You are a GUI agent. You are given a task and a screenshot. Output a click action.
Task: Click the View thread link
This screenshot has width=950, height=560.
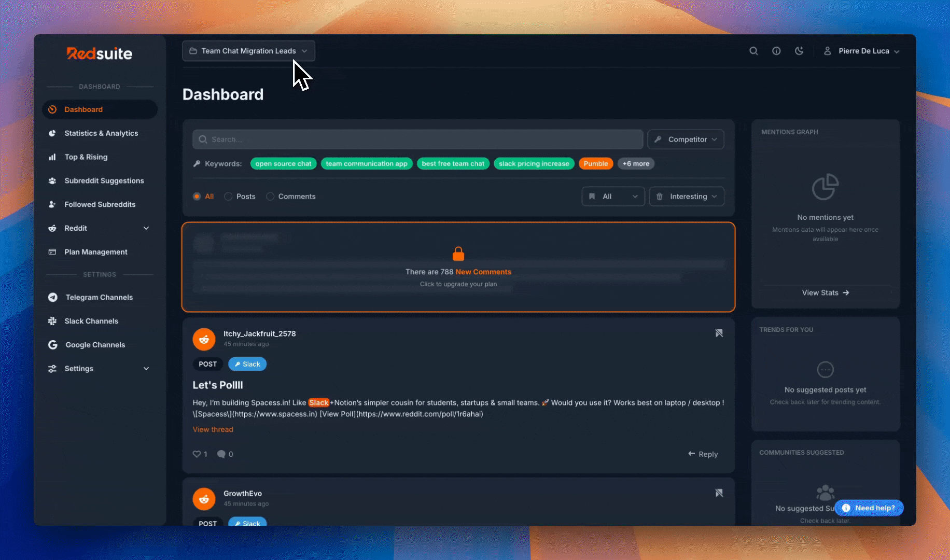coord(213,429)
